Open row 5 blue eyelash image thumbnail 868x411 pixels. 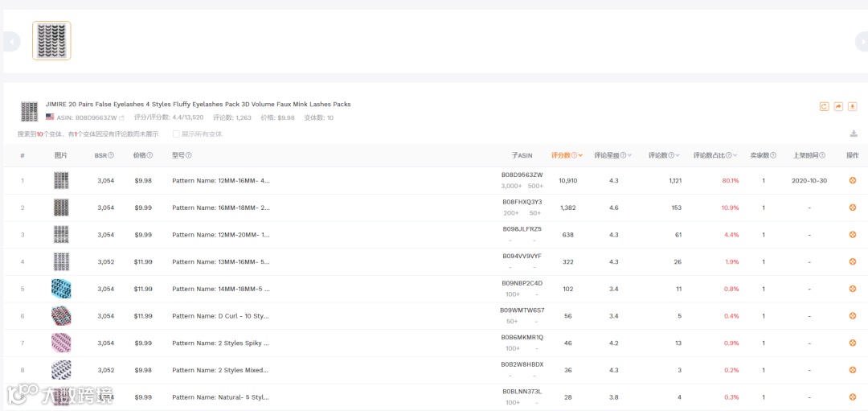tap(61, 289)
